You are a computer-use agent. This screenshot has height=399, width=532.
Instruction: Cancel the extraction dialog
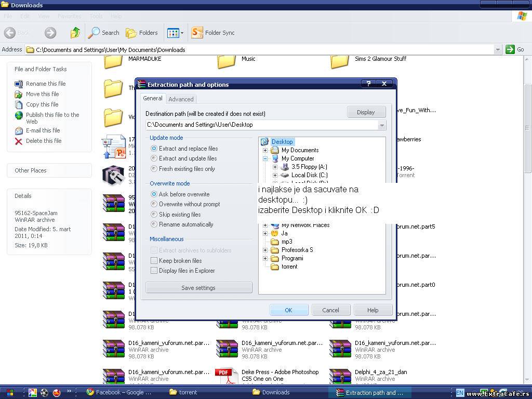[x=331, y=310]
